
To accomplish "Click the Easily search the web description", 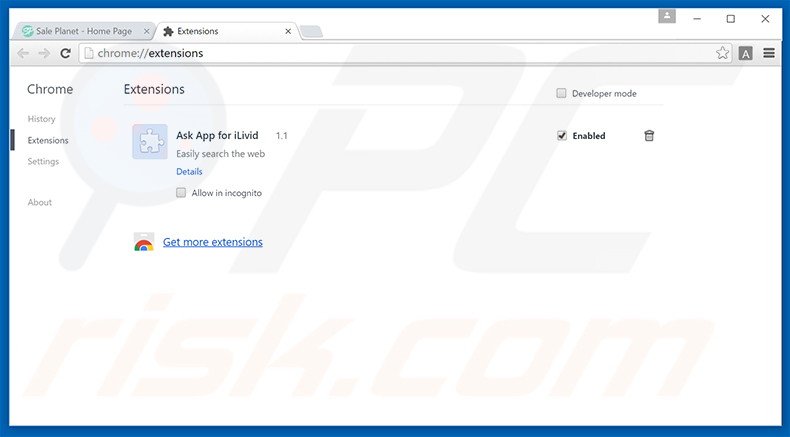I will coord(220,154).
